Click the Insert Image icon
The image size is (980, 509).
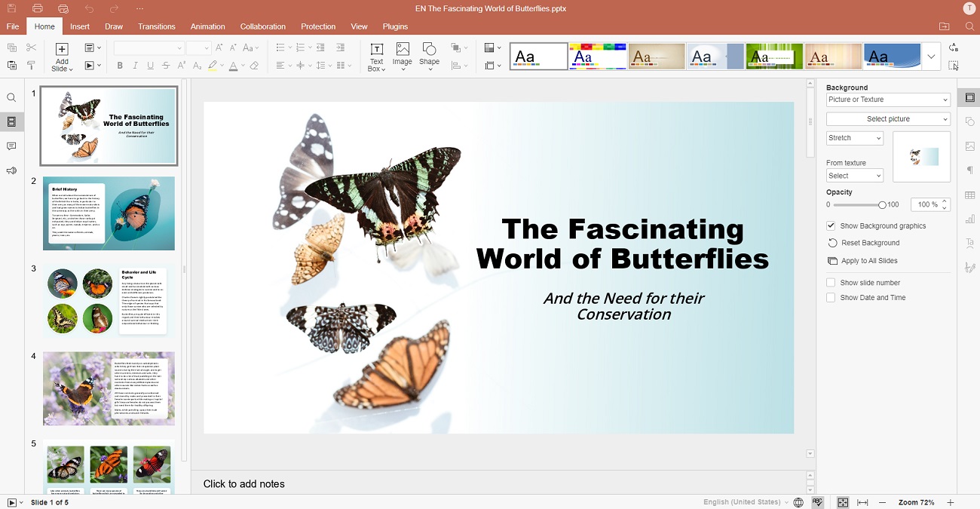[x=403, y=50]
